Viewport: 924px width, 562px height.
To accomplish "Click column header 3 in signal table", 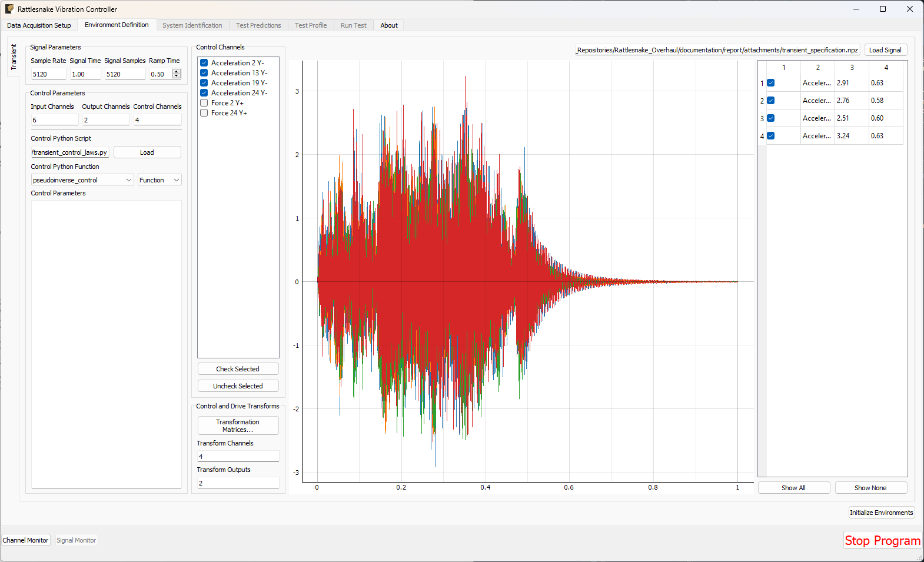I will [852, 68].
